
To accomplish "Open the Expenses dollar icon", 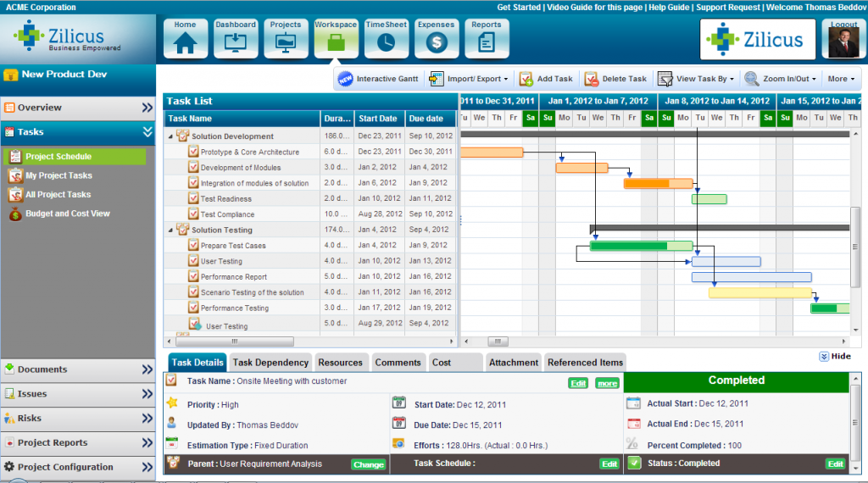I will click(x=437, y=39).
